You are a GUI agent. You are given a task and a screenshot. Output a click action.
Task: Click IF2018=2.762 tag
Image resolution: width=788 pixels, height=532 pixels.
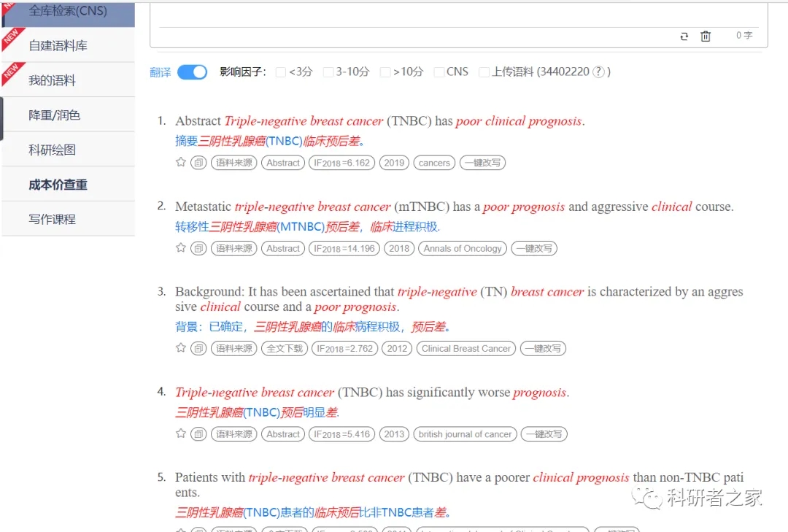point(344,349)
